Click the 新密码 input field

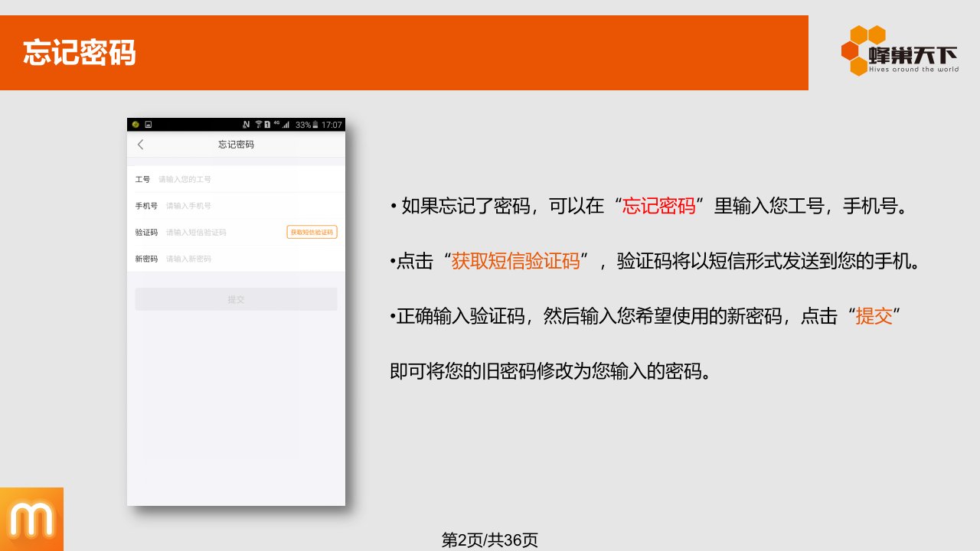[x=236, y=259]
